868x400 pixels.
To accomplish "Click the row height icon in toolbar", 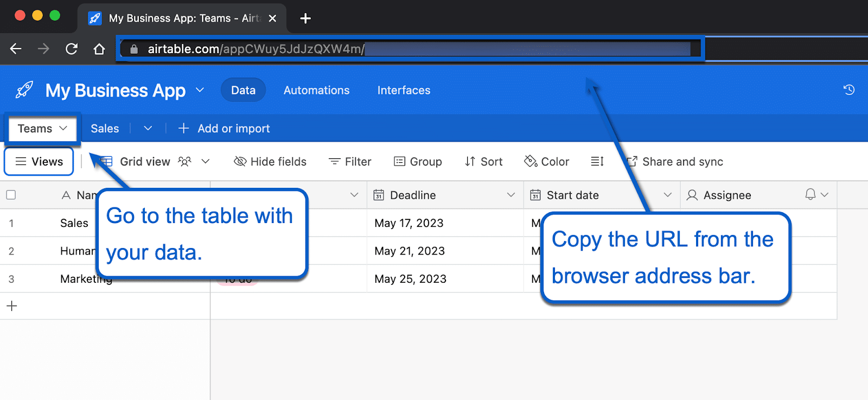I will pyautogui.click(x=597, y=162).
